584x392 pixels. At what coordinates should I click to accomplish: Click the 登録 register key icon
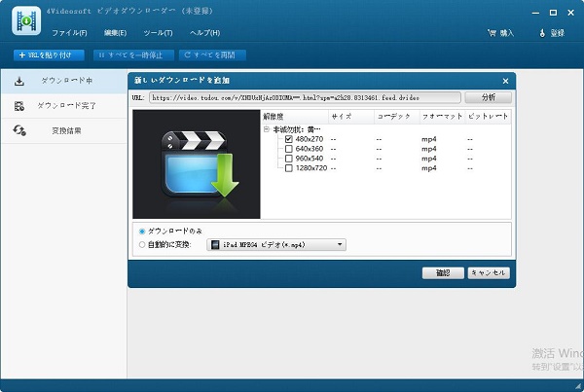pyautogui.click(x=542, y=33)
